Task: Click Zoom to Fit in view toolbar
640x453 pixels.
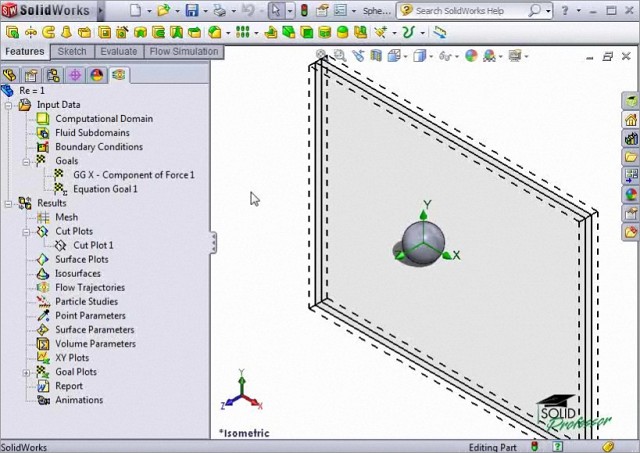Action: click(321, 54)
